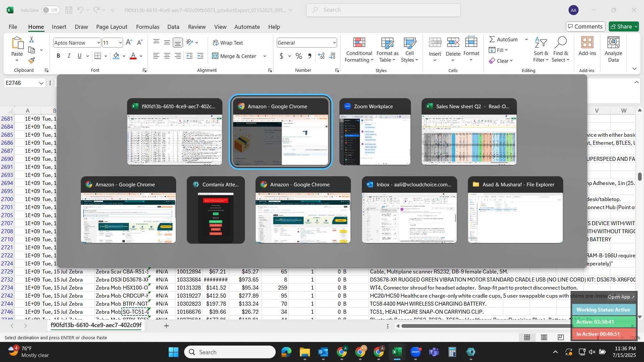Switch to Sales New sheet Q2 thumbnail
Image resolution: width=644 pixels, height=362 pixels.
(469, 132)
